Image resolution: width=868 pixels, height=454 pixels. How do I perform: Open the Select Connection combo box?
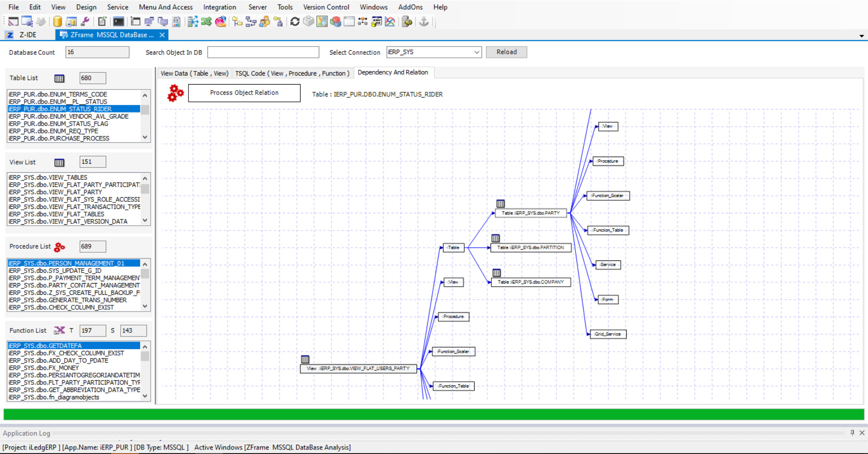(x=434, y=52)
